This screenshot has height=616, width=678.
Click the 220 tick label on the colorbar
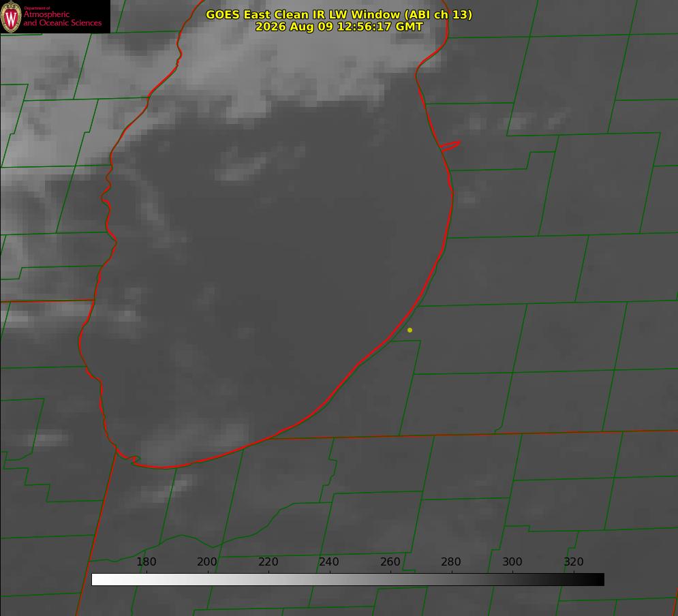[268, 561]
